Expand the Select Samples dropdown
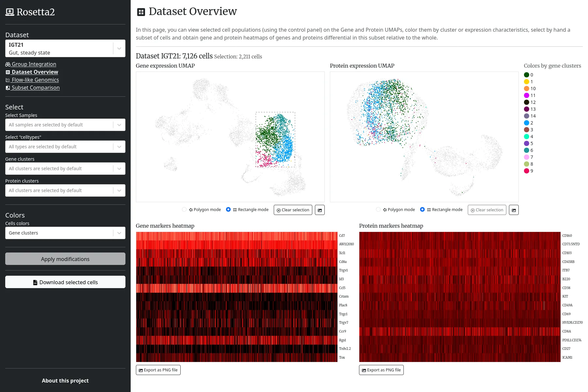Viewport: 588px width, 392px height. pyautogui.click(x=119, y=125)
